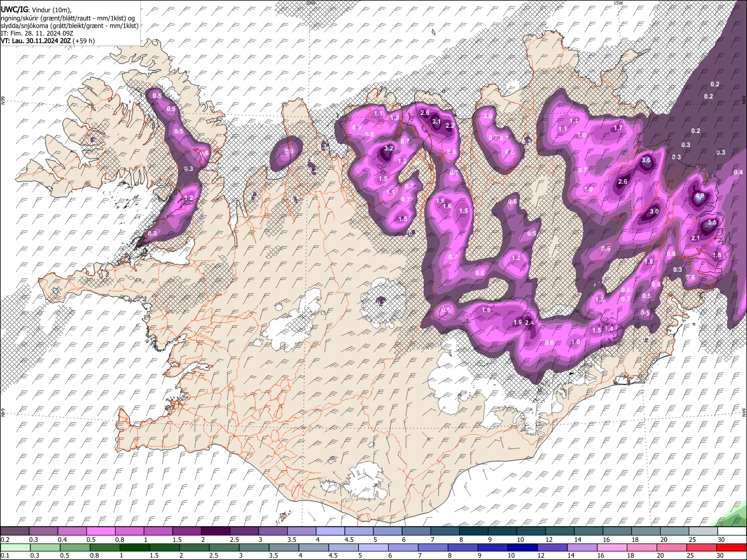Select the 'IT: Fim. 28. 11. 2024 09Z' line
This screenshot has width=747, height=560.
pos(37,33)
